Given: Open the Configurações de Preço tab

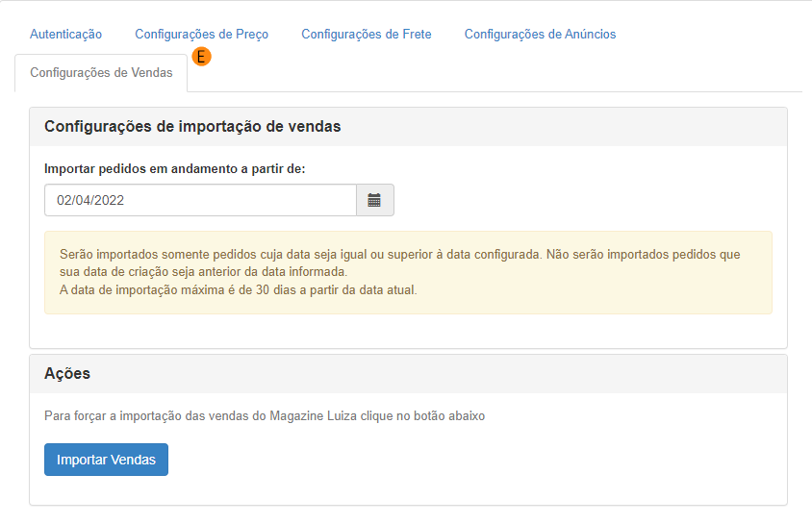Looking at the screenshot, I should [x=201, y=35].
